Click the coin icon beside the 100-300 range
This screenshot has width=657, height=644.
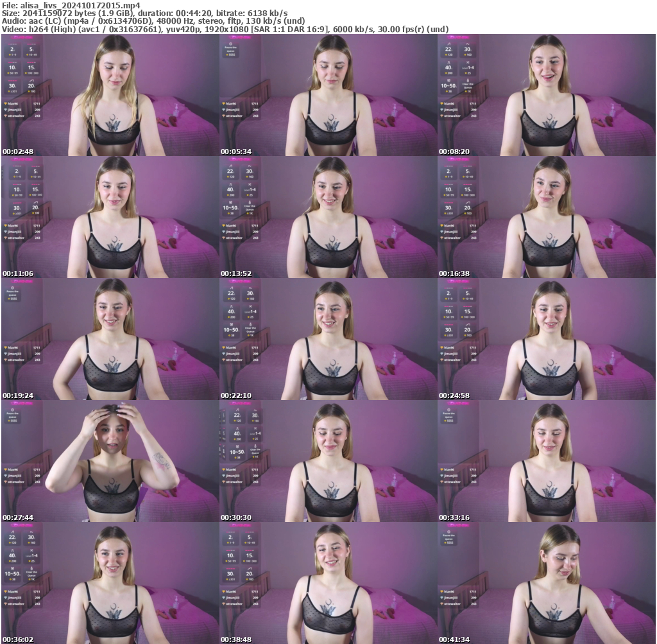coord(27,73)
